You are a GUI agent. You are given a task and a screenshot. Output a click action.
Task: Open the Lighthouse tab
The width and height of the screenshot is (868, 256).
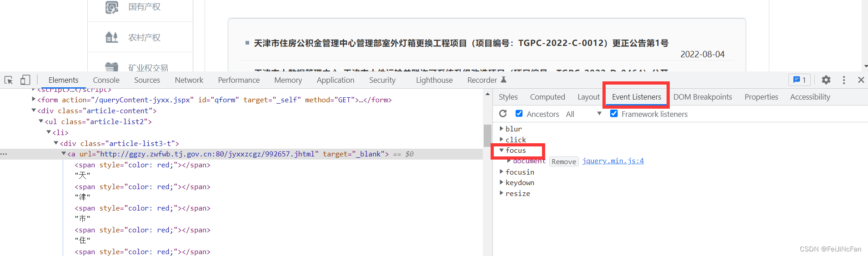(x=434, y=80)
